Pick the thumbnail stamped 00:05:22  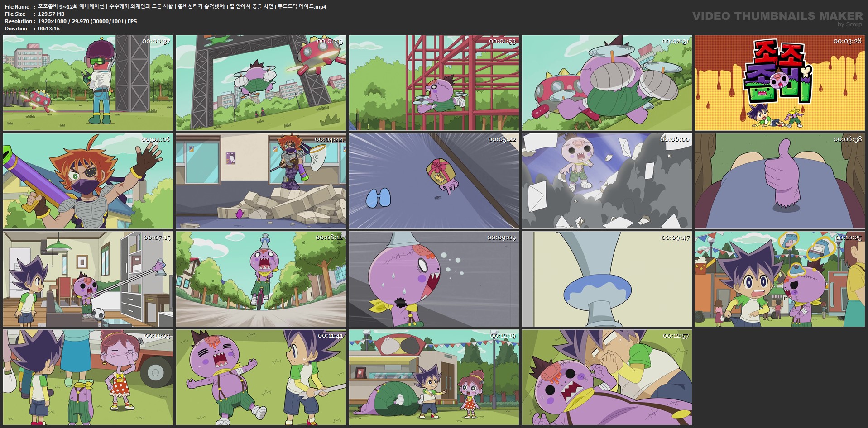click(434, 181)
